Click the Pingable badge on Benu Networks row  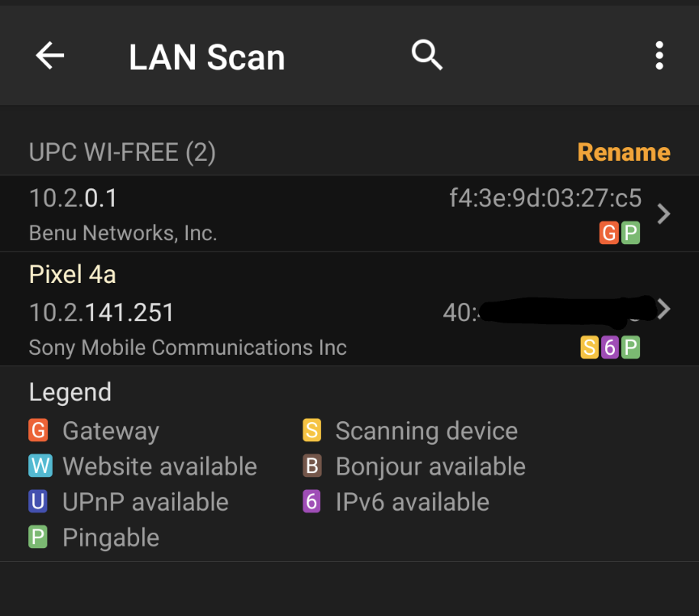(x=630, y=233)
